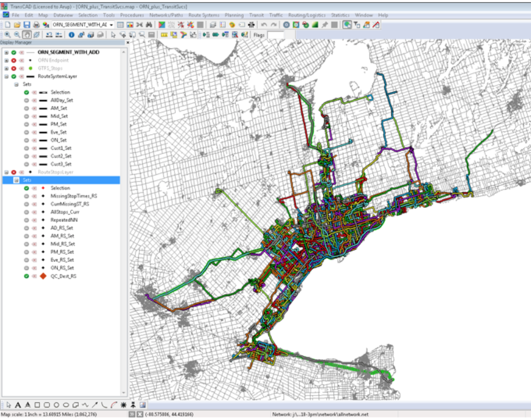
Task: Select the Cust1_Set entry
Action: (x=61, y=148)
